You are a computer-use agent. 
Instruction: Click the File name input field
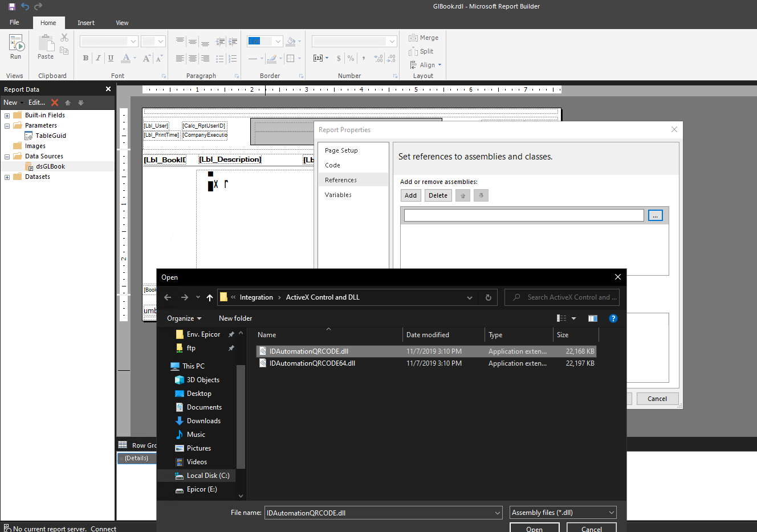coord(379,513)
